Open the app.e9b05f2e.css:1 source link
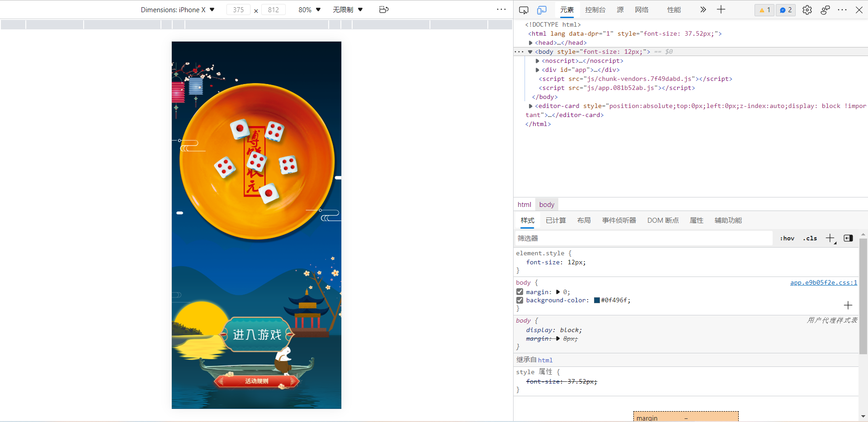The height and width of the screenshot is (422, 868). click(x=823, y=282)
